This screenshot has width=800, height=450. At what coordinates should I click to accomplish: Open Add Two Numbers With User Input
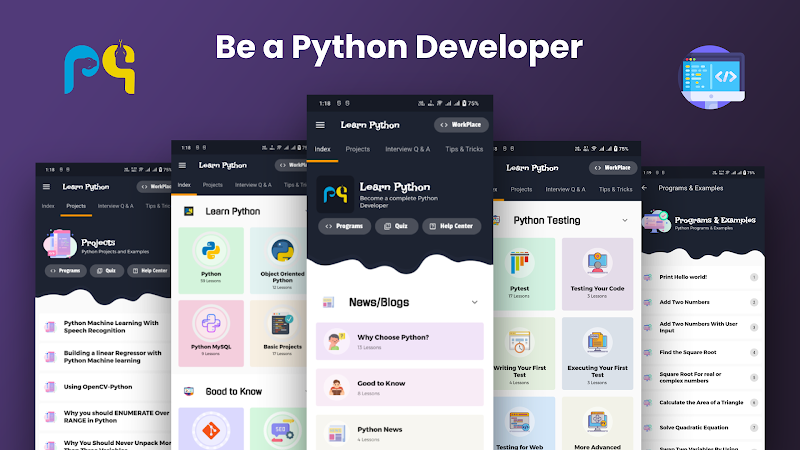point(702,327)
